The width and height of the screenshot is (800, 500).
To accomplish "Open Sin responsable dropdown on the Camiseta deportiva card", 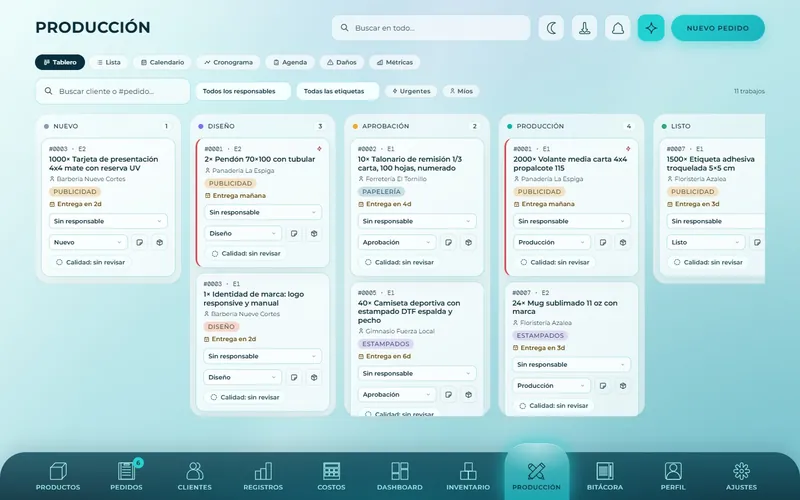I will click(417, 373).
